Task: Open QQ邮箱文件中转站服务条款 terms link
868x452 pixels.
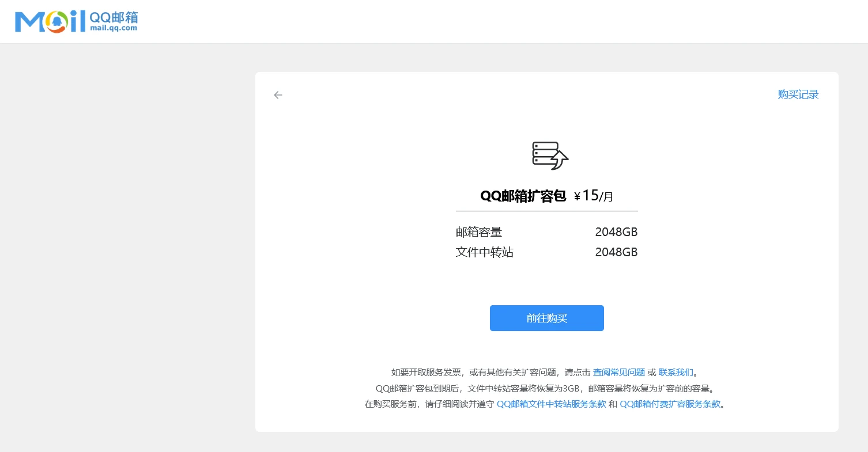Action: click(x=551, y=404)
